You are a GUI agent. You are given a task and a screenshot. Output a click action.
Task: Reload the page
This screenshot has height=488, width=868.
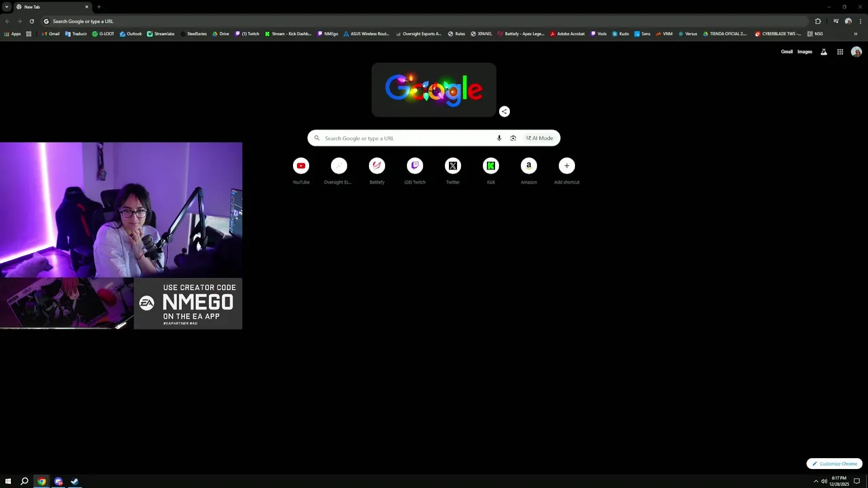[31, 21]
